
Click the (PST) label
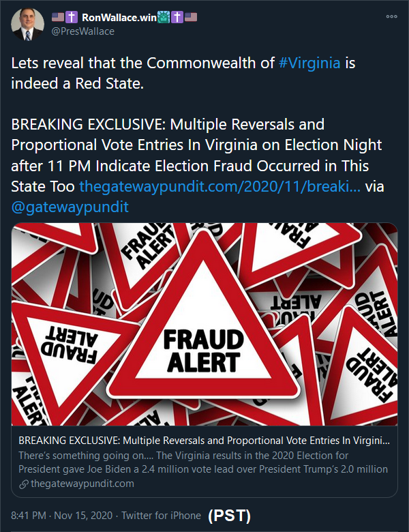[x=229, y=516]
